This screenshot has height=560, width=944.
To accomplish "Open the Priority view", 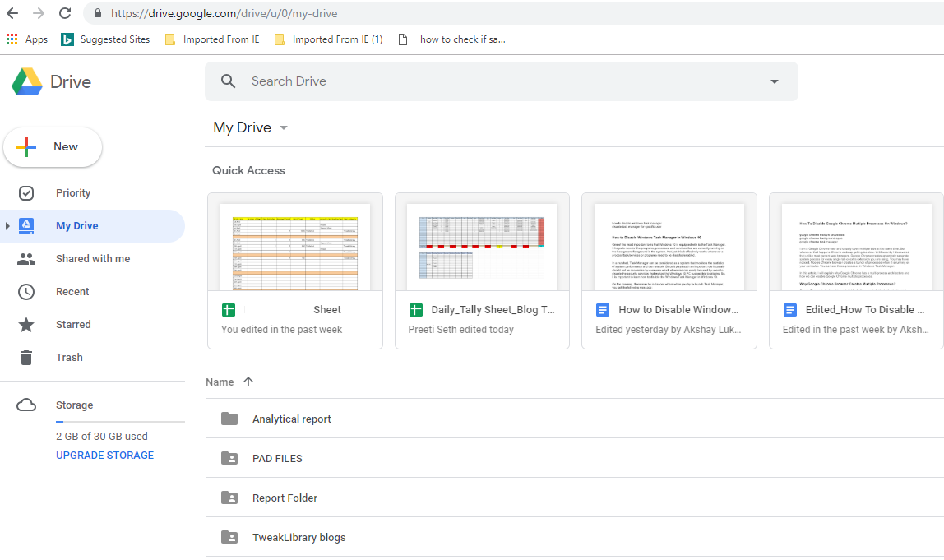I will tap(73, 192).
